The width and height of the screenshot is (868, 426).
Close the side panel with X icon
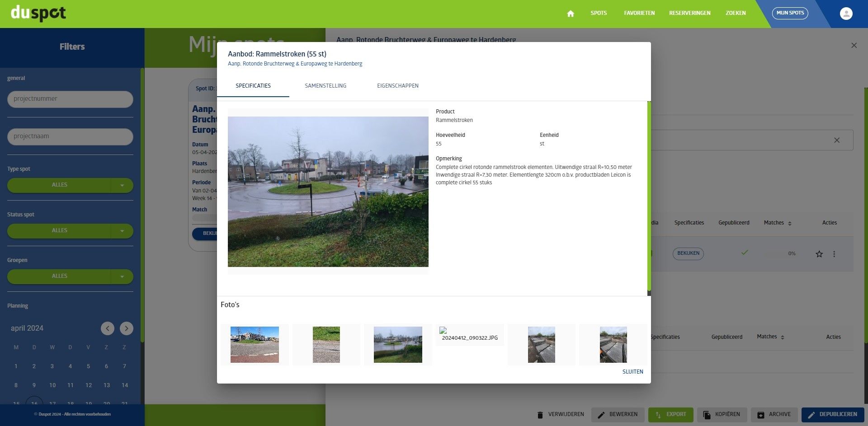854,46
